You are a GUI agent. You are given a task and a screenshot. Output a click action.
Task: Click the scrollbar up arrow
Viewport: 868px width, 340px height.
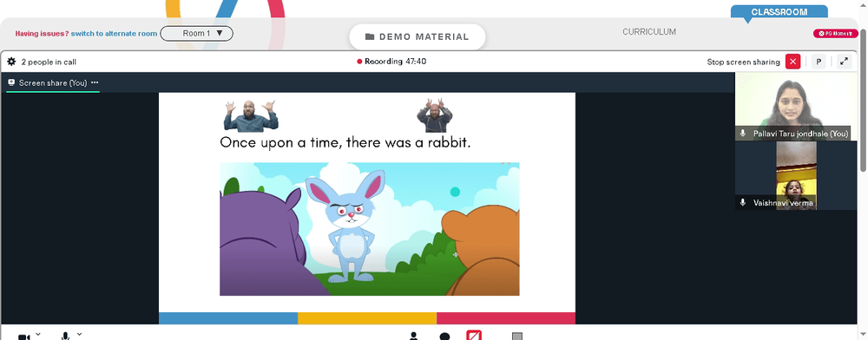tap(864, 4)
